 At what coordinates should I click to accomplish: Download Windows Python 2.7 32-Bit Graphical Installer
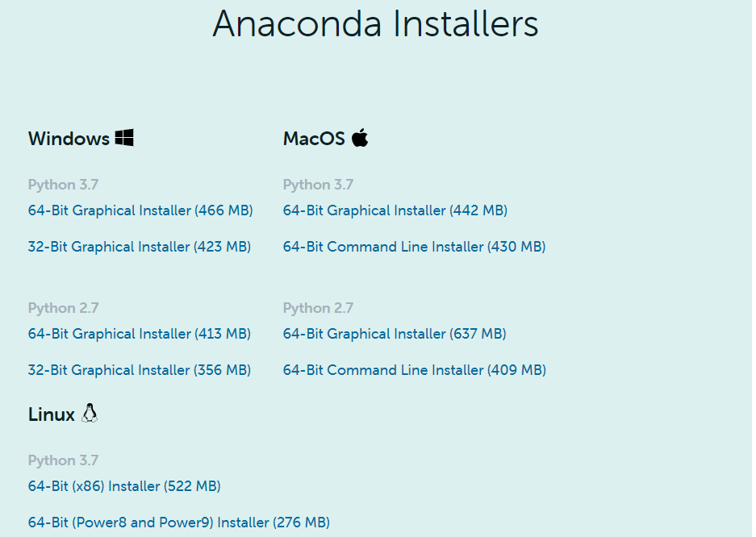[x=139, y=370]
